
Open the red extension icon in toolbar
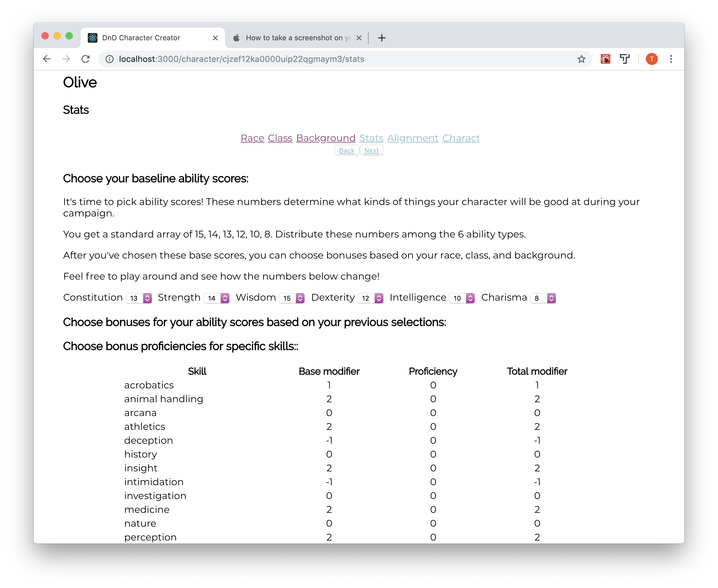pos(606,59)
